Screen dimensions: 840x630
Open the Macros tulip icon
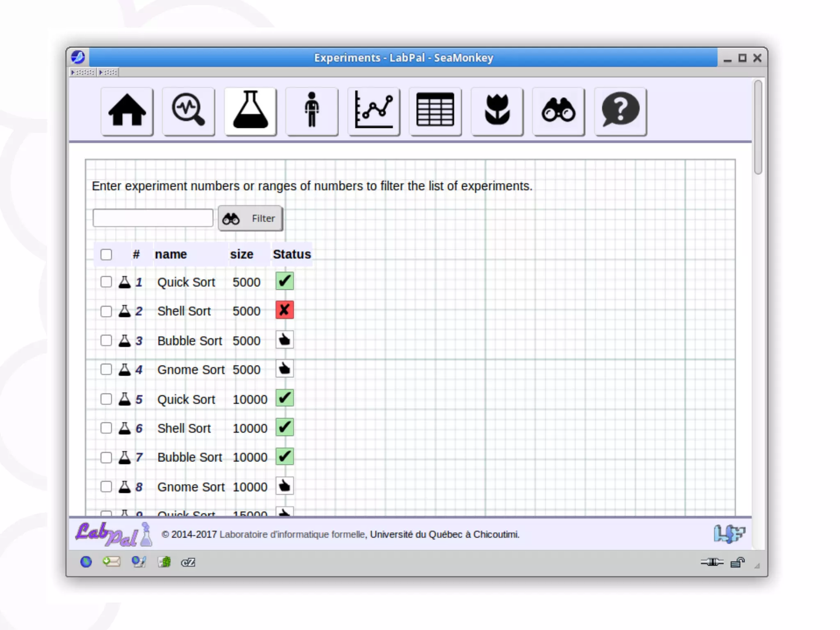[497, 111]
